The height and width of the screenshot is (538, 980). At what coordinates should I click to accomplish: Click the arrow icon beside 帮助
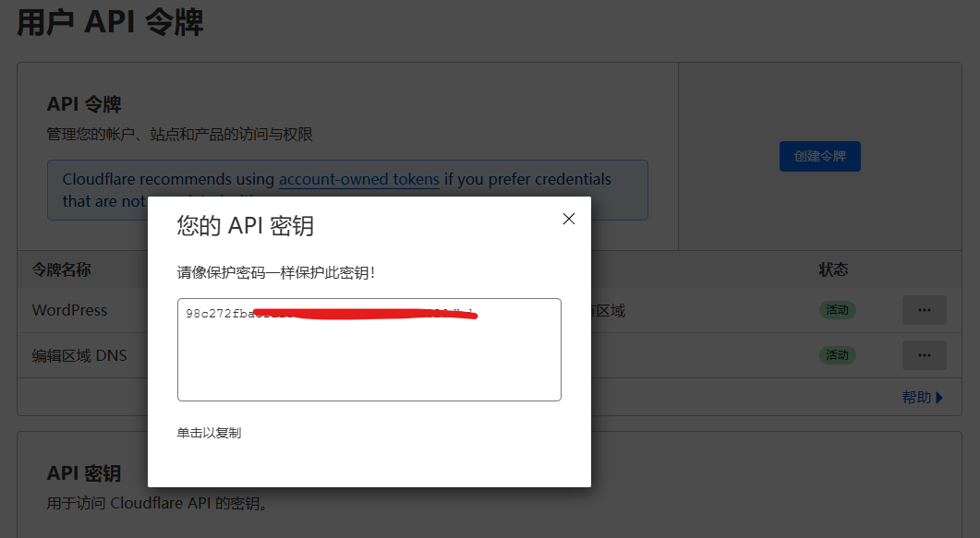939,398
